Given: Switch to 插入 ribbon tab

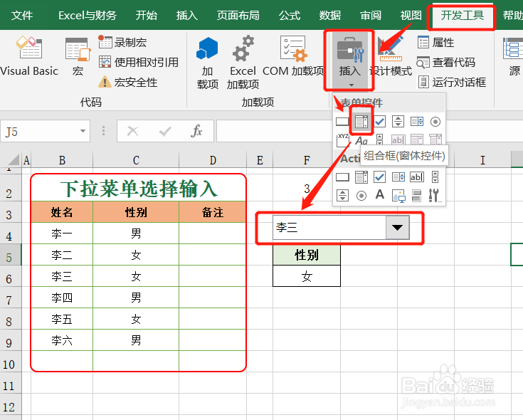Looking at the screenshot, I should click(186, 16).
